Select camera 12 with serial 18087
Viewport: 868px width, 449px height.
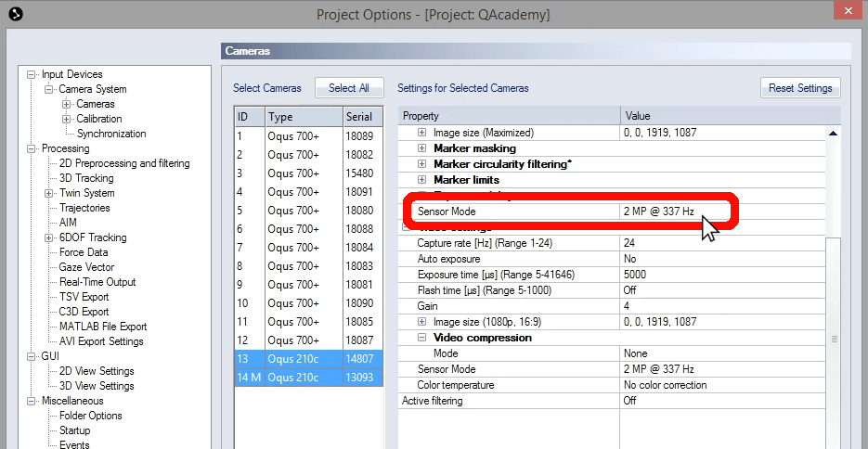(x=308, y=340)
